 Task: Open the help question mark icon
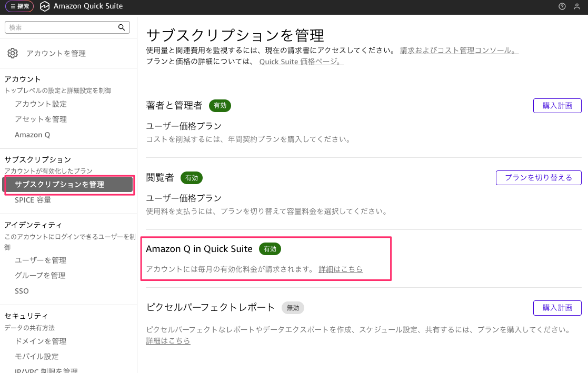562,6
